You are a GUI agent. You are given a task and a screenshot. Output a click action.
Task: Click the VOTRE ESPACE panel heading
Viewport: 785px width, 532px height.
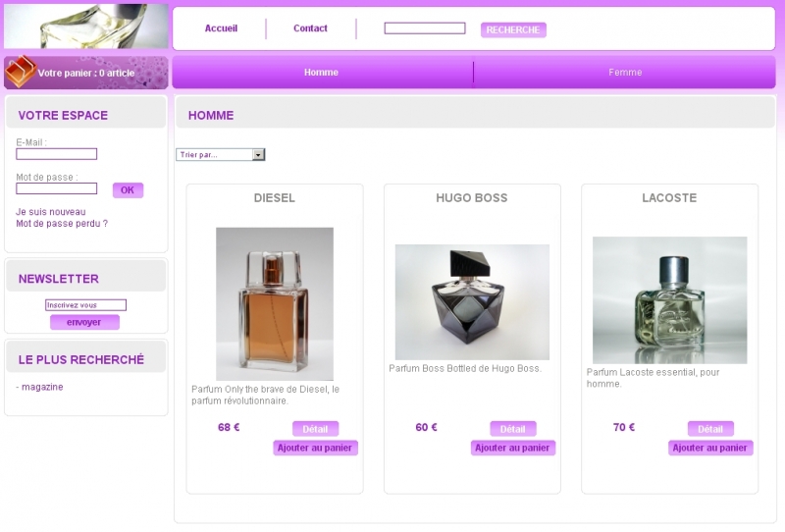(x=63, y=116)
